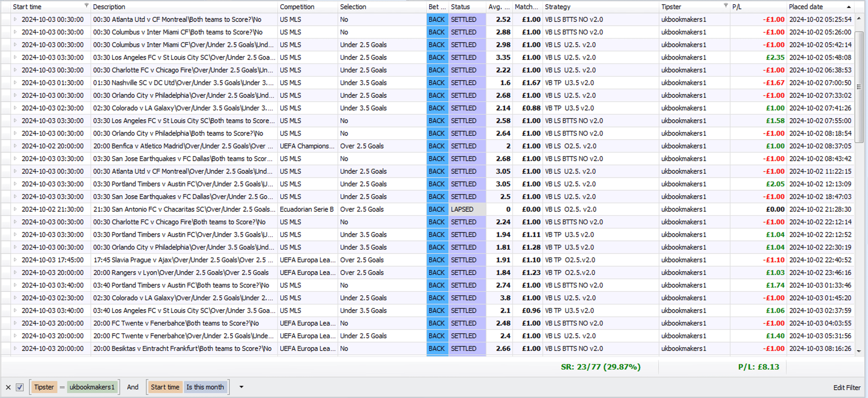Click the SR: 23/77 (29.87%) summary

(601, 367)
